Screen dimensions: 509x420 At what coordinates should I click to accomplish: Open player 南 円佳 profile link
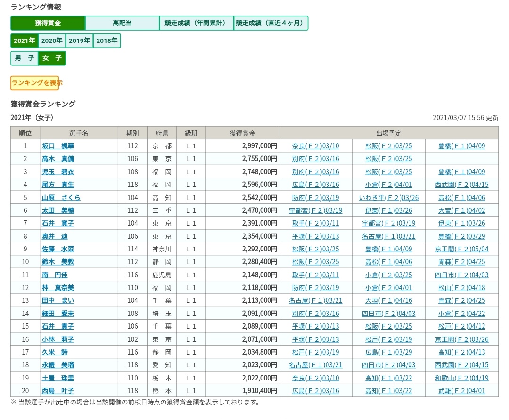55,275
